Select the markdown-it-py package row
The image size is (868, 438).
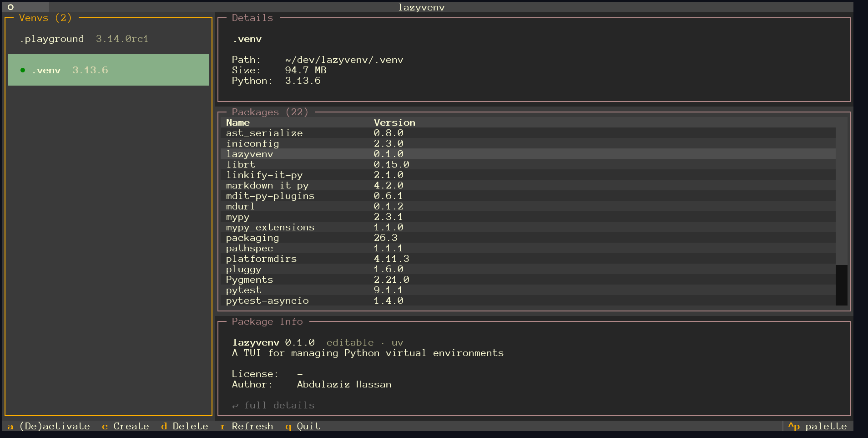pyautogui.click(x=528, y=185)
